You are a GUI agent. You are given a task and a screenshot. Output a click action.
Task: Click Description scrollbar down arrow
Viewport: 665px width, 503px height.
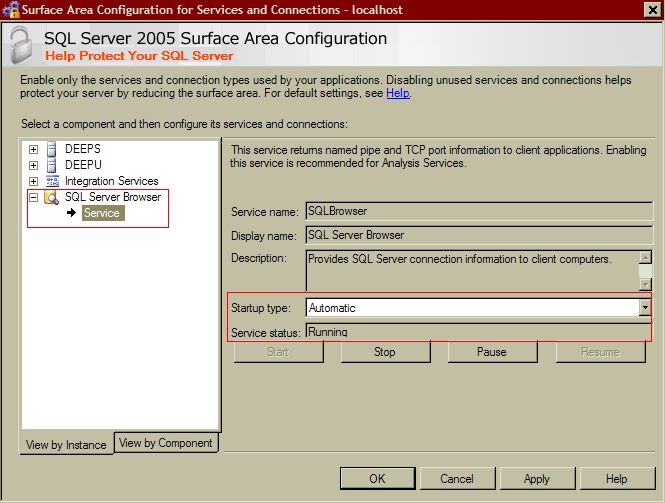pyautogui.click(x=645, y=284)
